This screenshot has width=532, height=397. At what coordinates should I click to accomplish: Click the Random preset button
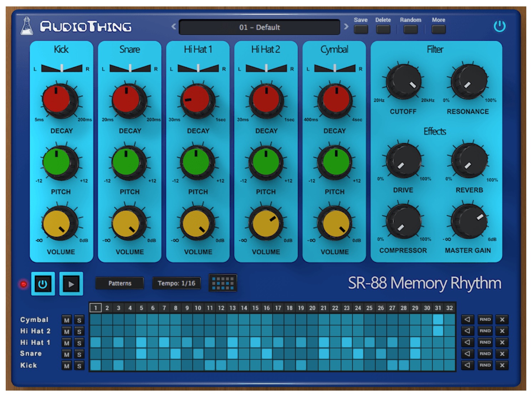410,29
